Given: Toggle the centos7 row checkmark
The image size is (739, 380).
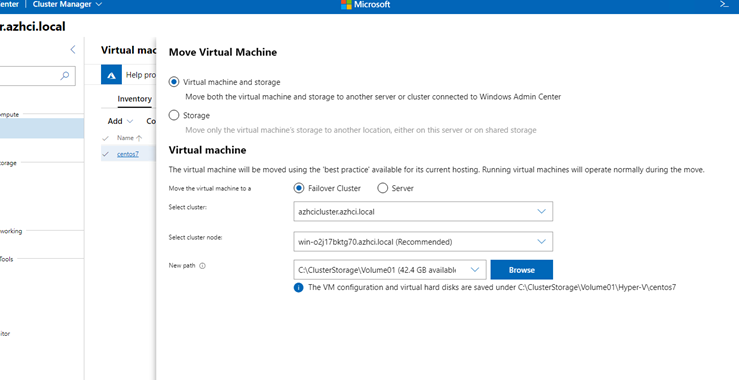Looking at the screenshot, I should [x=106, y=154].
